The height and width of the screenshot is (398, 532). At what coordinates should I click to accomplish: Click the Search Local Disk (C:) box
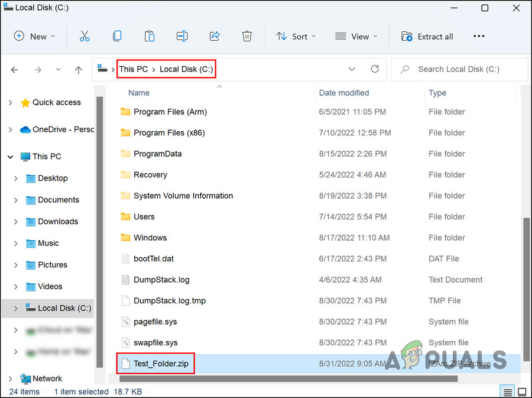[x=460, y=69]
